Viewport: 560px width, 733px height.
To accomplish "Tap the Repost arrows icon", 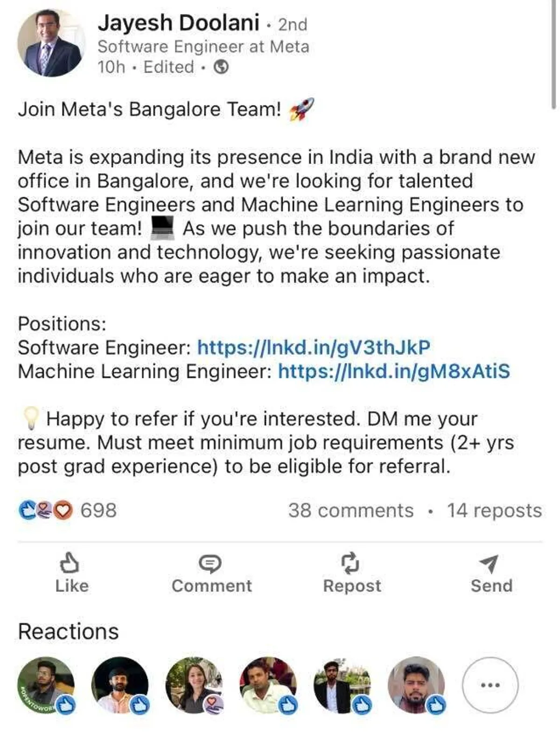I will (x=351, y=562).
